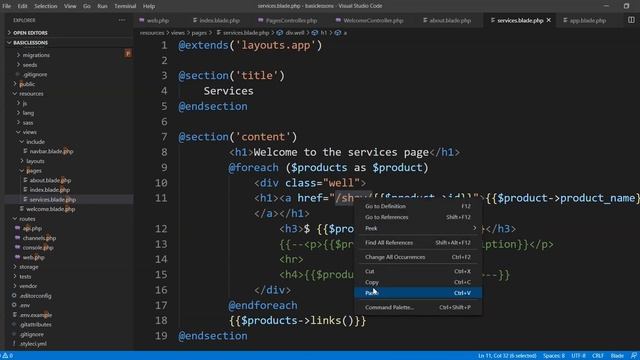Open the .editorconfig file

tap(35, 296)
